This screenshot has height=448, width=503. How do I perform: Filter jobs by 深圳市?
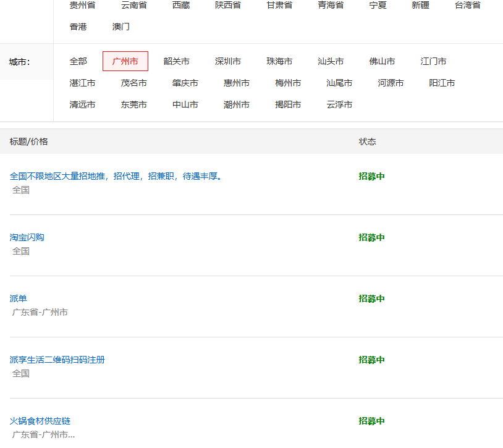click(x=227, y=61)
